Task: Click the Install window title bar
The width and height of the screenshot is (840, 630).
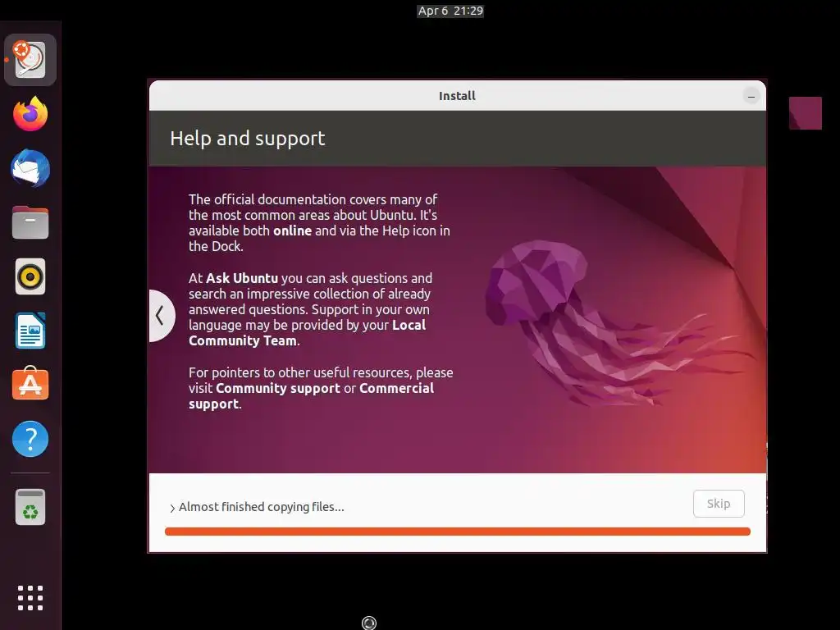Action: 457,96
